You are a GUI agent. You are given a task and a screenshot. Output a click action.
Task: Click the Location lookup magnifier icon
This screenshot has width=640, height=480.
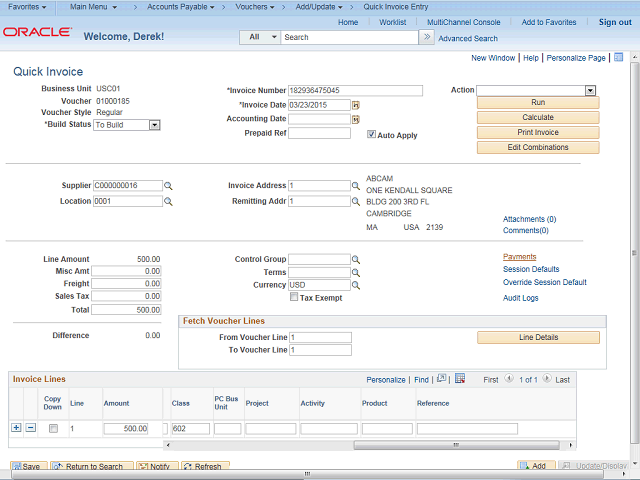pyautogui.click(x=169, y=201)
